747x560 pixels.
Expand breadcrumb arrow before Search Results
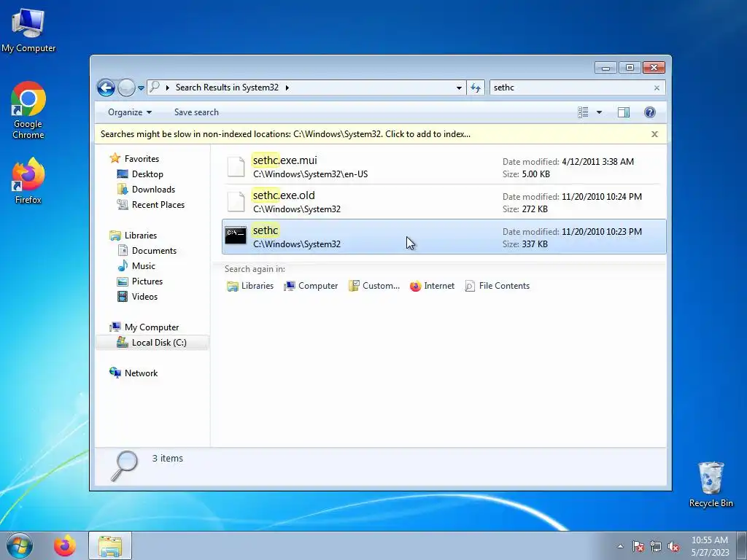168,87
